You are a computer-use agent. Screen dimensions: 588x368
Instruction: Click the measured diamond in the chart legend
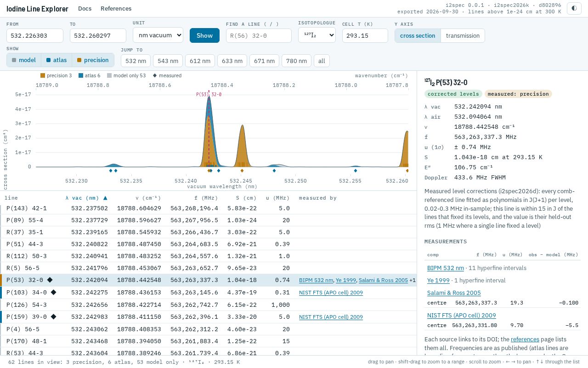pos(155,75)
